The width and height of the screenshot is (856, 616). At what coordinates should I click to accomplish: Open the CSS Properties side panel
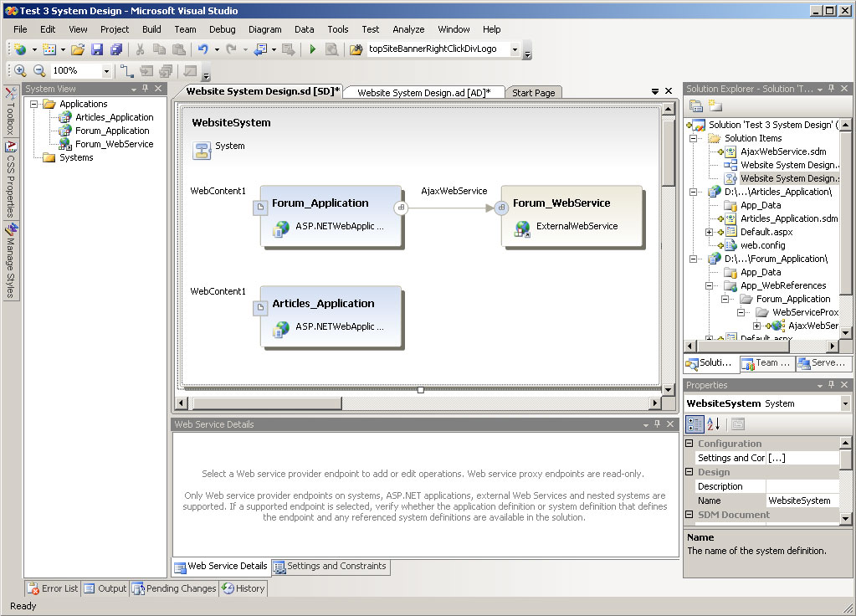point(10,180)
